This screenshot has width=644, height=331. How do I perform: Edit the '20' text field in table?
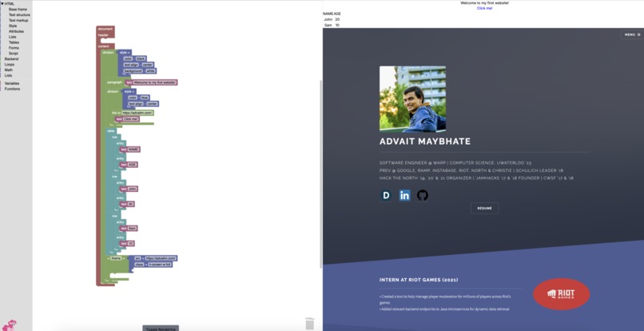130,204
